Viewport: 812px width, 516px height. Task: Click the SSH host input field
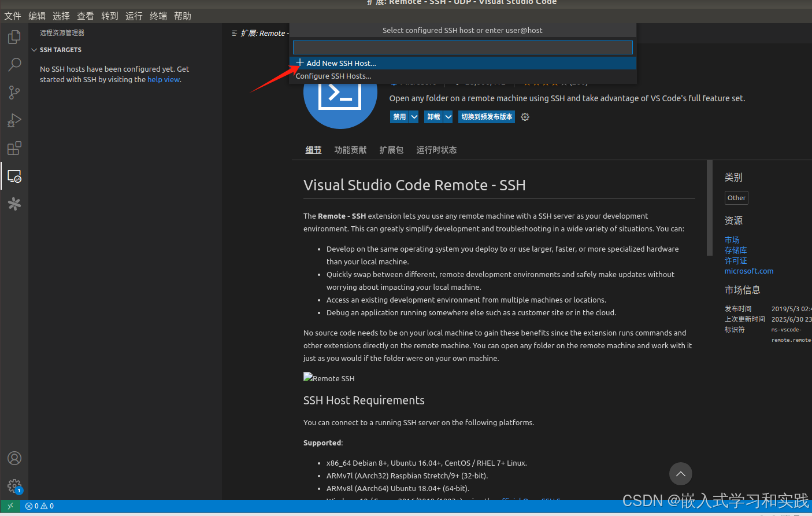point(462,47)
